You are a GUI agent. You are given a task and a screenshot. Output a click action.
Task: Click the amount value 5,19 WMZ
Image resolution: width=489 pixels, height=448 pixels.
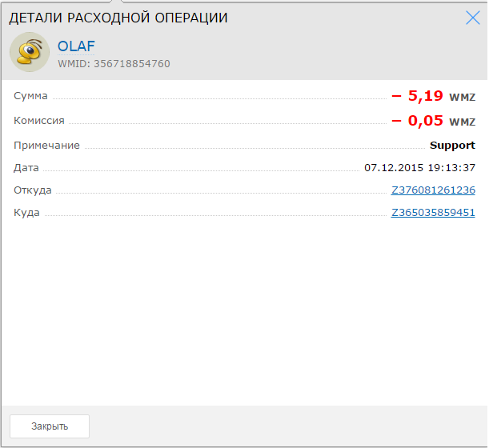(x=434, y=96)
